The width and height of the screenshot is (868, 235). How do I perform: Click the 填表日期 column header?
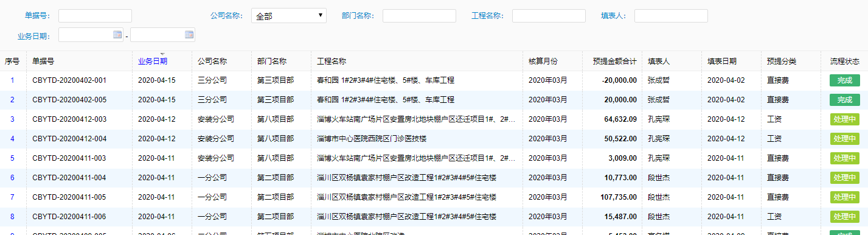[x=722, y=61]
